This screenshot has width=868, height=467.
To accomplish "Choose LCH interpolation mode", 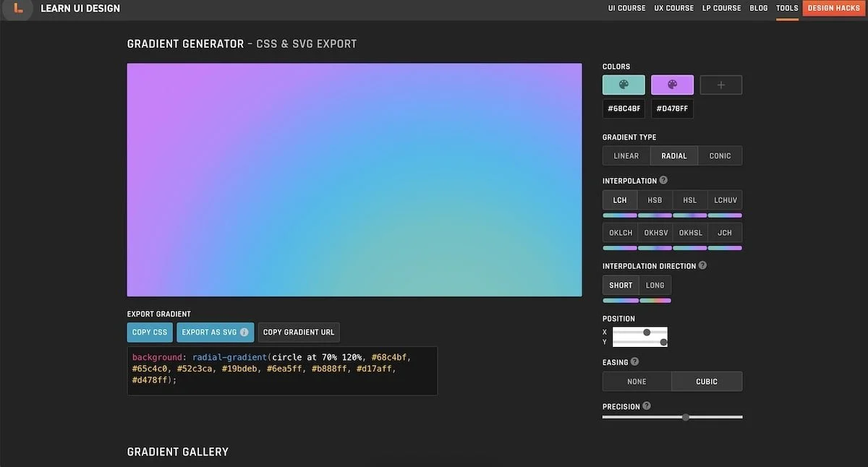I will tap(620, 200).
